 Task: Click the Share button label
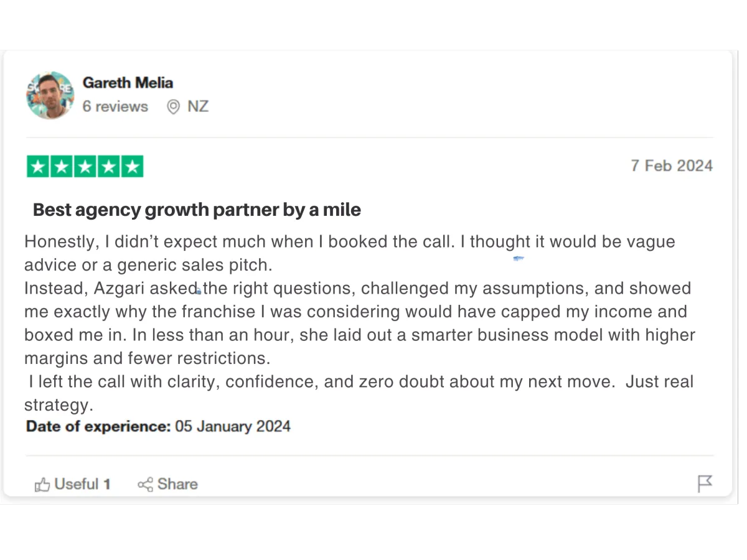[177, 484]
